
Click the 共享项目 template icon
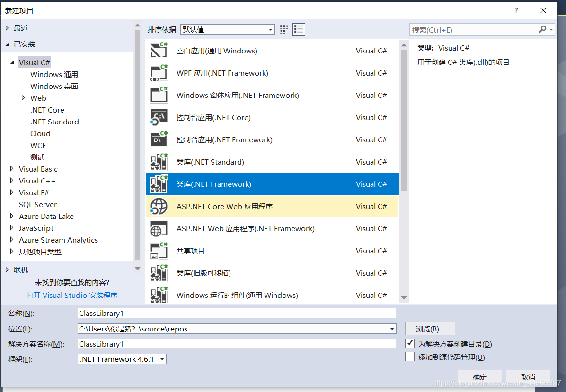[159, 251]
